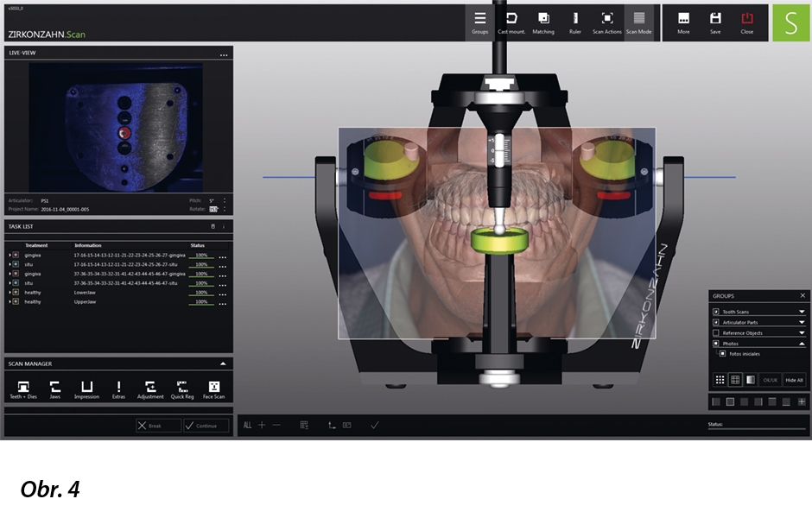Expand the upper gingiva 17-27 task row
Viewport: 812px width, 518px height.
[x=10, y=256]
